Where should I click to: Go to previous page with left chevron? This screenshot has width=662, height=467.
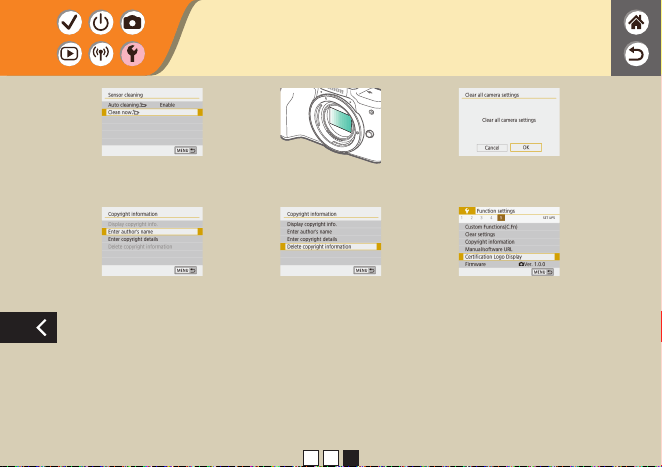28,327
